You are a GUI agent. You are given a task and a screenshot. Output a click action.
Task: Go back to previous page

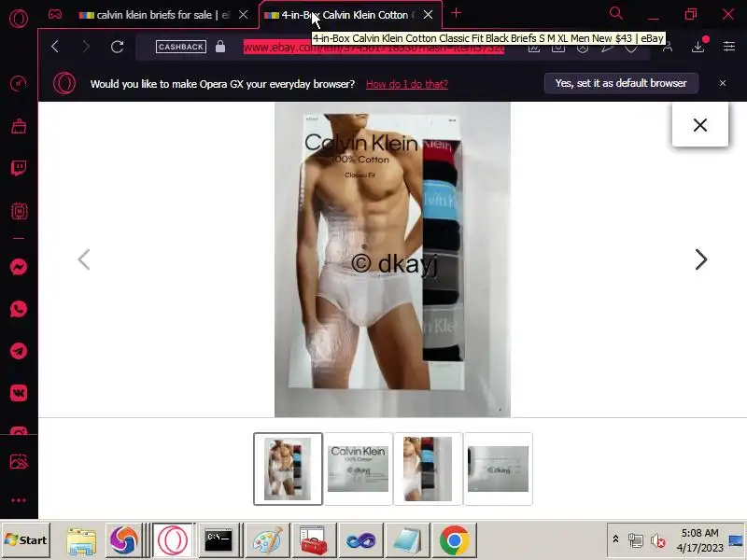pyautogui.click(x=55, y=47)
